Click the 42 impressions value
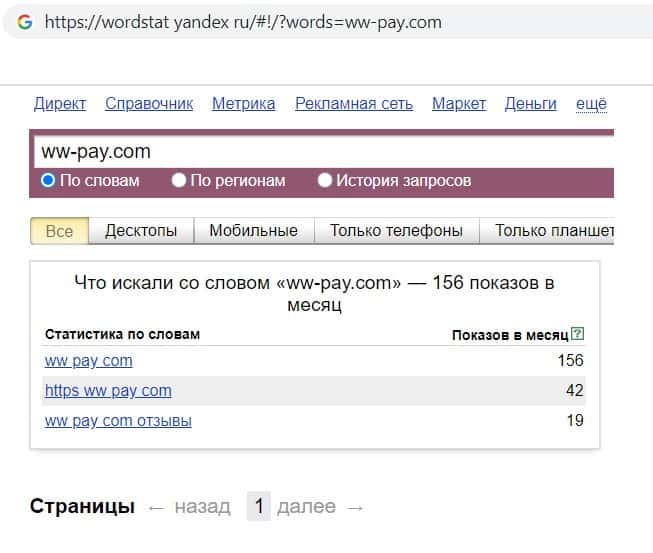This screenshot has width=653, height=553. click(x=575, y=390)
